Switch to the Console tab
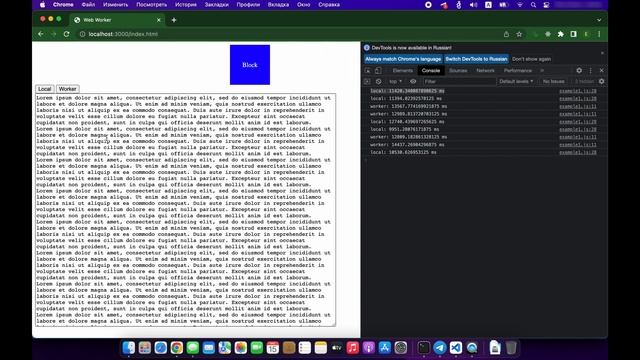 [x=431, y=71]
